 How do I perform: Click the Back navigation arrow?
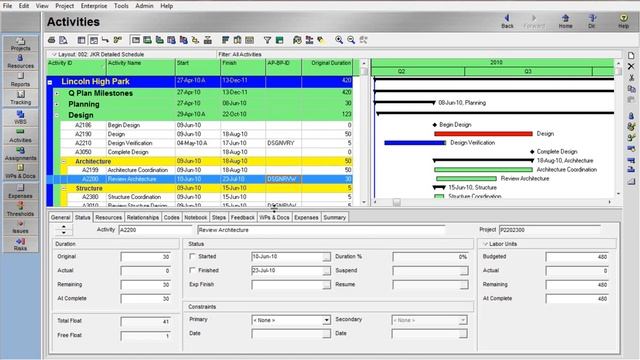click(507, 21)
